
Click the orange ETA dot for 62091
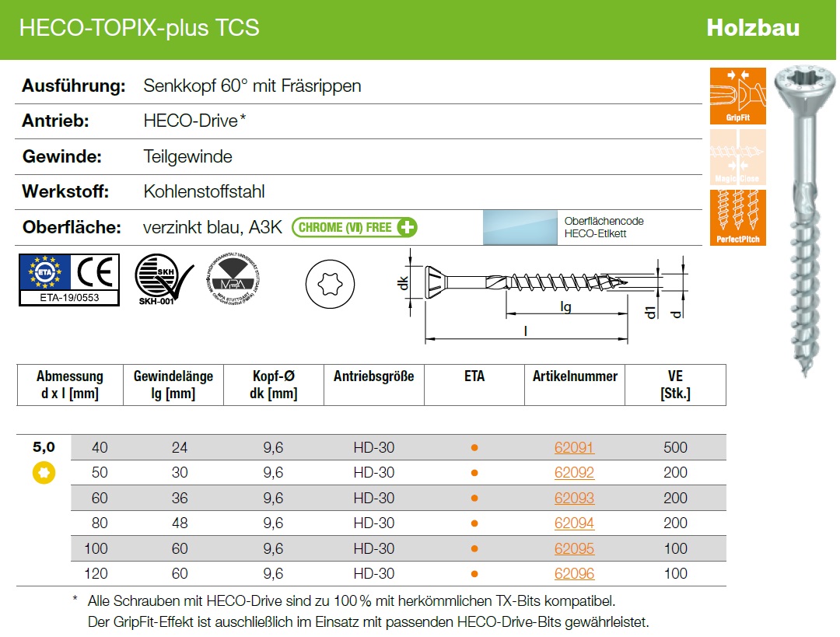point(474,448)
